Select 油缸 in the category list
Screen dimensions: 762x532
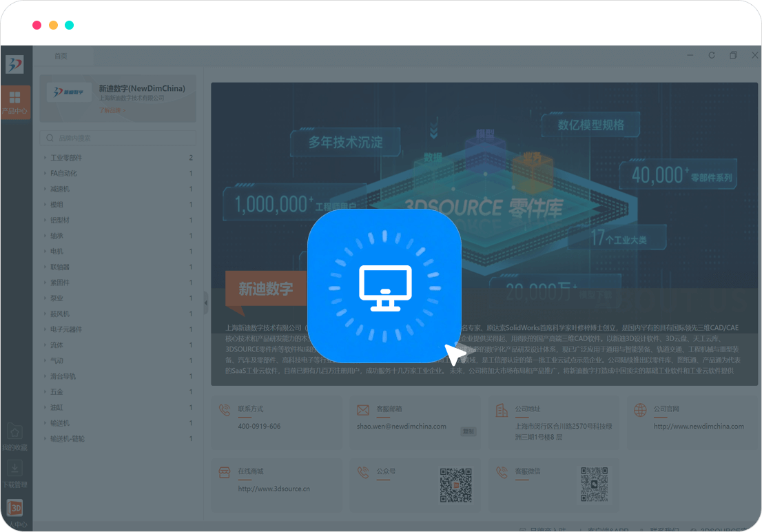click(x=57, y=407)
